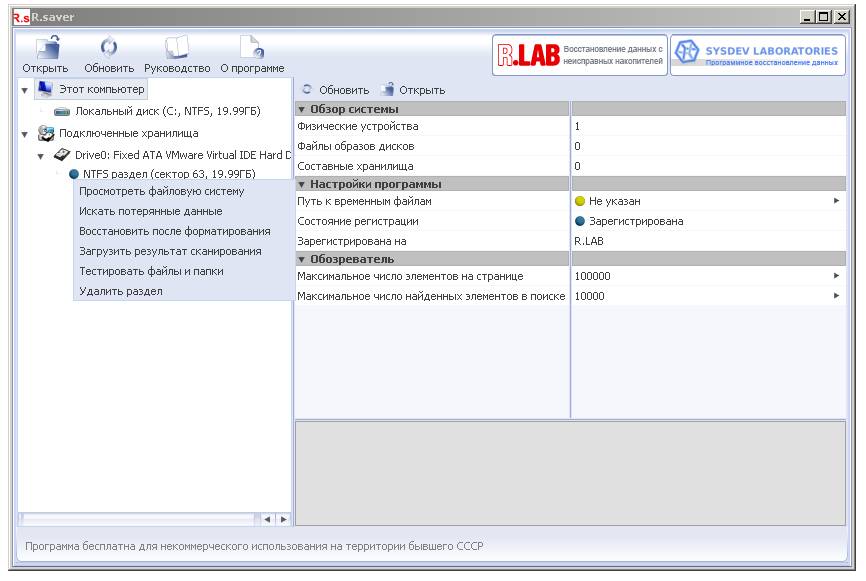Click the small Обновить icon in right panel
The height and width of the screenshot is (581, 866).
point(307,91)
